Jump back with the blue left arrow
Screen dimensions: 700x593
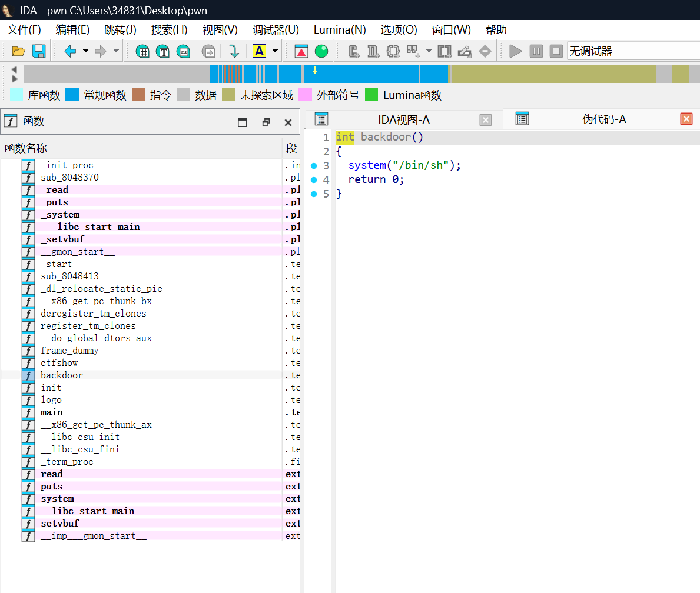70,51
